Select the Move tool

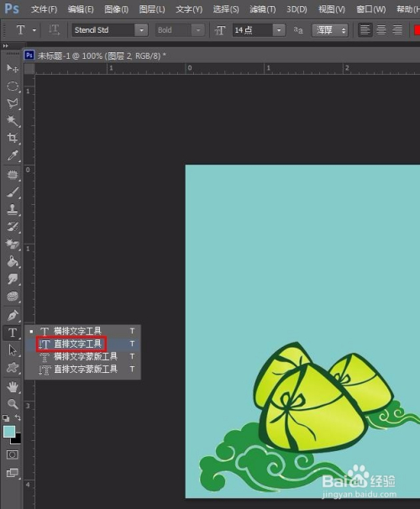(13, 69)
